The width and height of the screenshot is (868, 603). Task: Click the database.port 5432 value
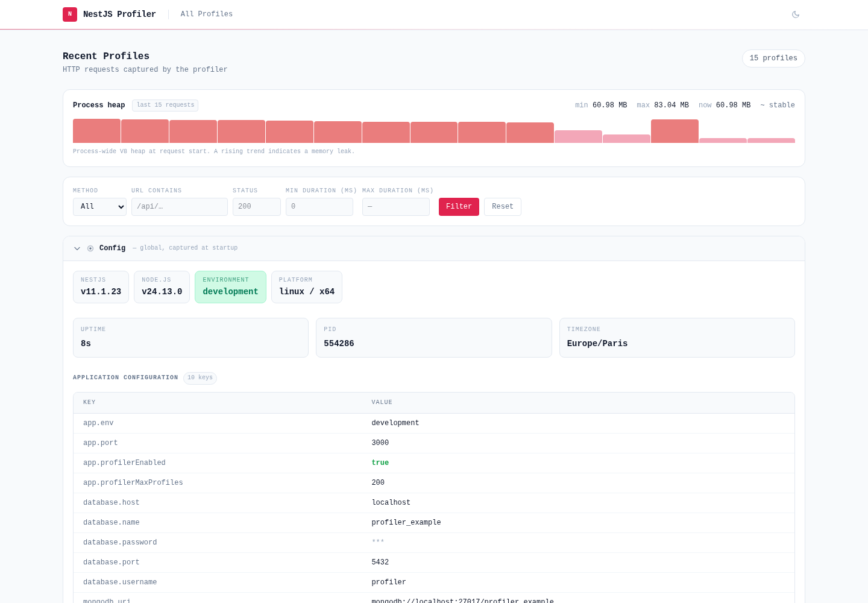[x=380, y=563]
